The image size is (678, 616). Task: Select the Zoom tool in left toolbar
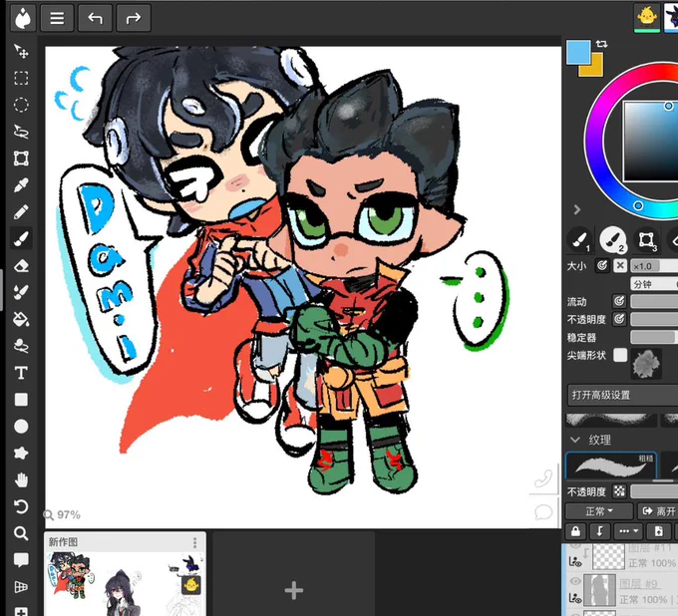[21, 533]
